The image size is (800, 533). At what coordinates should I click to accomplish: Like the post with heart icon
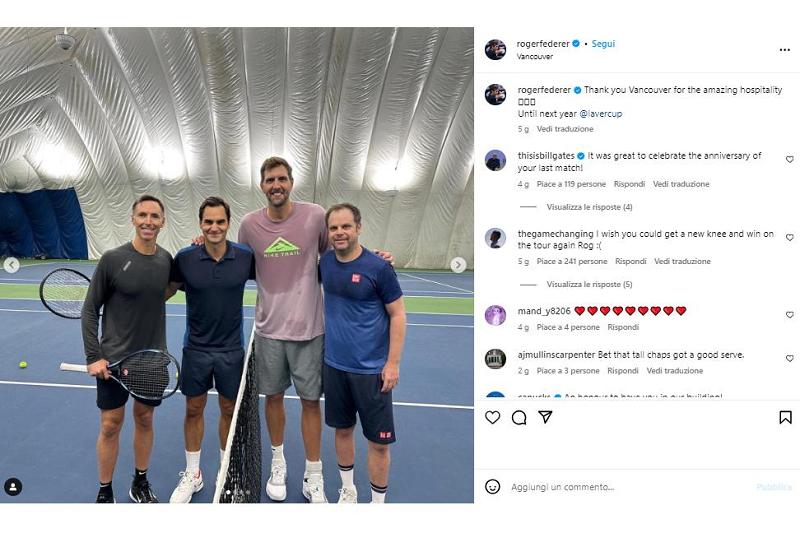492,417
